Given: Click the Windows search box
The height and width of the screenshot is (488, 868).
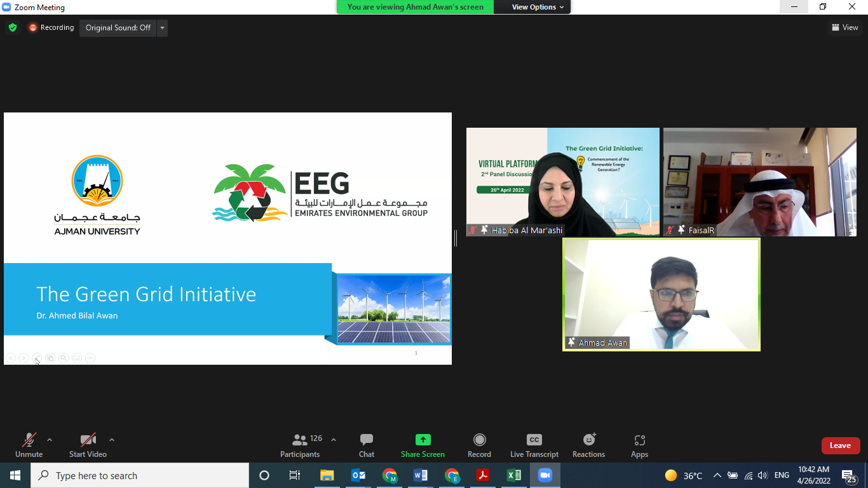Looking at the screenshot, I should [x=140, y=475].
